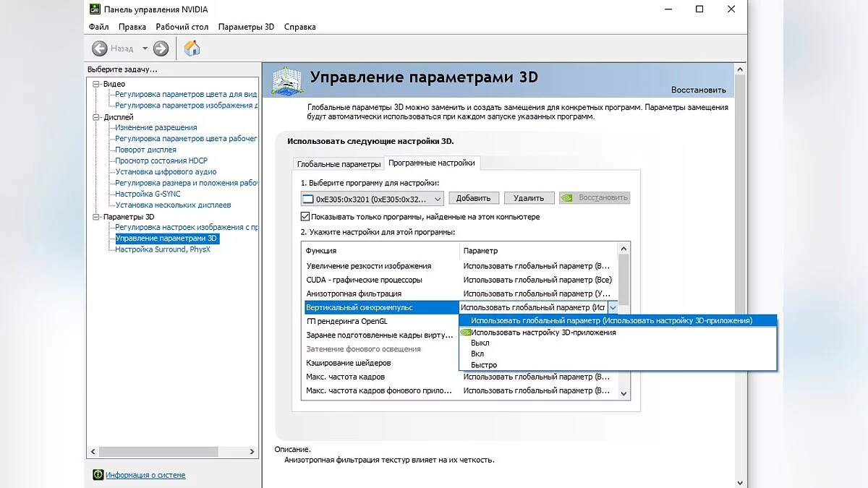Screen dimensions: 868x488
Task: Choose Использовать настройку 3D-приложения option
Action: pos(618,333)
